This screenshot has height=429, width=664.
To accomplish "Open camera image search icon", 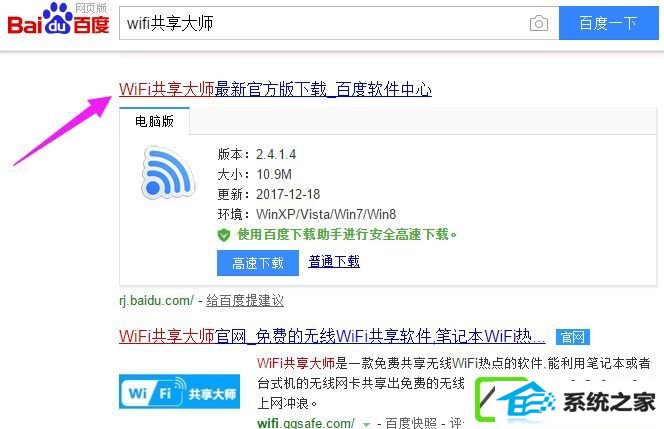I will (x=539, y=23).
